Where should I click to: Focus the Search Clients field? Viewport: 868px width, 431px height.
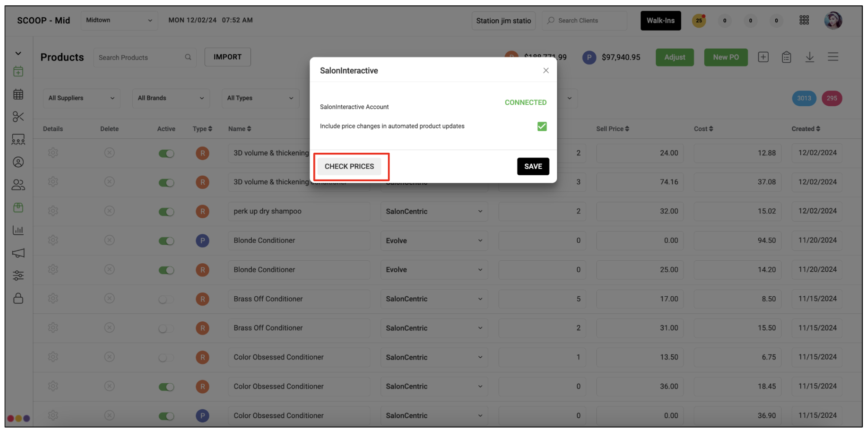pyautogui.click(x=584, y=21)
